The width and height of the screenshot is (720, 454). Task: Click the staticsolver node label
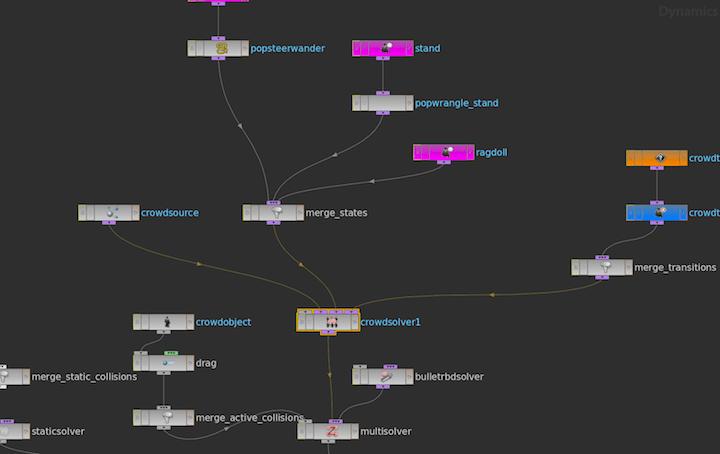(x=58, y=431)
